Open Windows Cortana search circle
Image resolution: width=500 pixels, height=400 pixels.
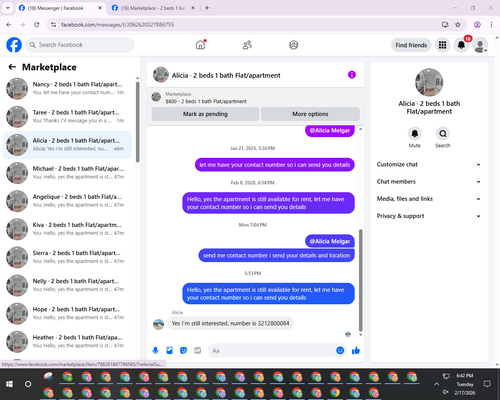(28, 384)
